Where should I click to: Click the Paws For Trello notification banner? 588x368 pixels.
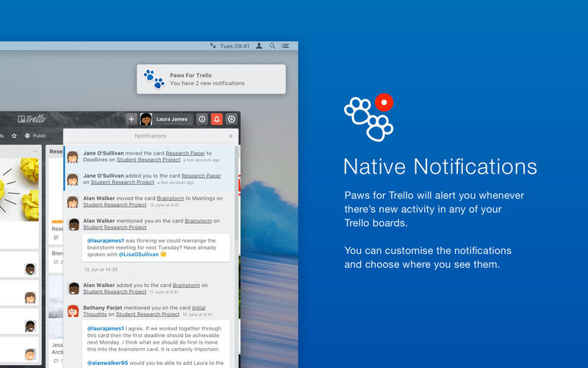(x=211, y=79)
